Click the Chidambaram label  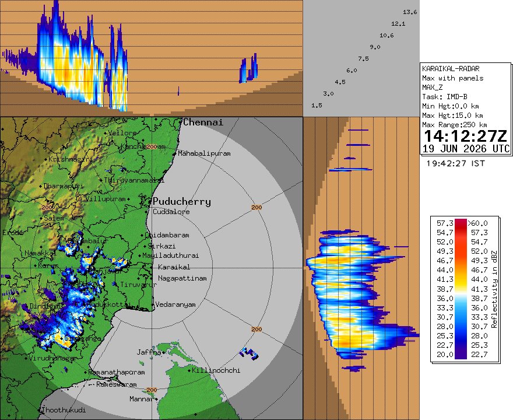167,235
